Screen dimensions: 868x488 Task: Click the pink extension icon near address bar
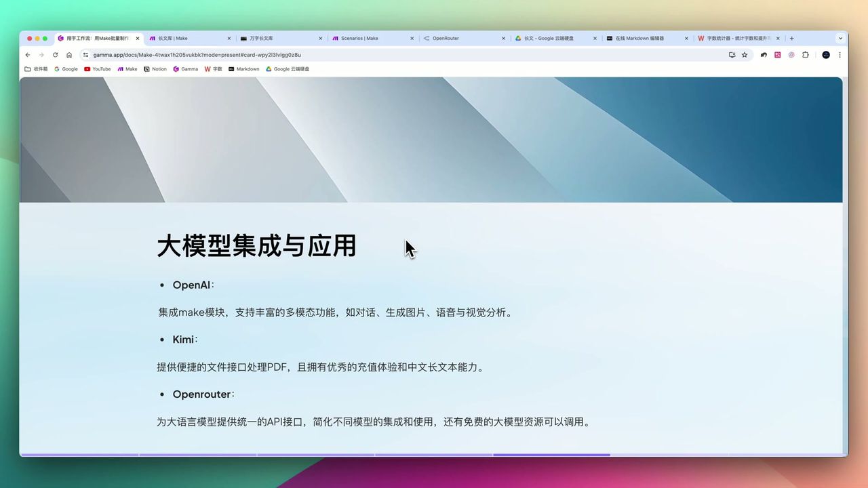point(777,55)
